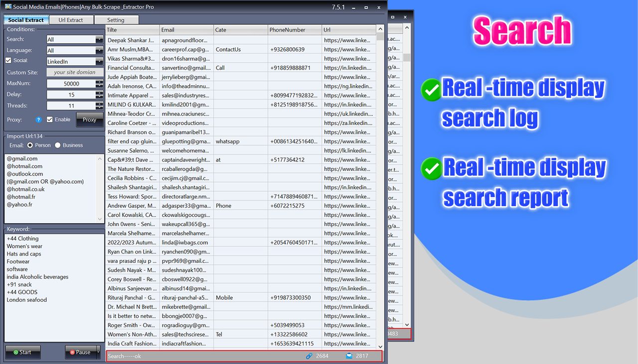
Task: Click the whatsapp category cell
Action: [x=241, y=141]
